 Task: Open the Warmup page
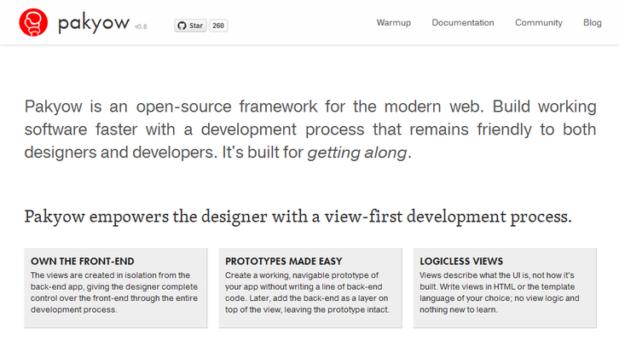pyautogui.click(x=393, y=23)
